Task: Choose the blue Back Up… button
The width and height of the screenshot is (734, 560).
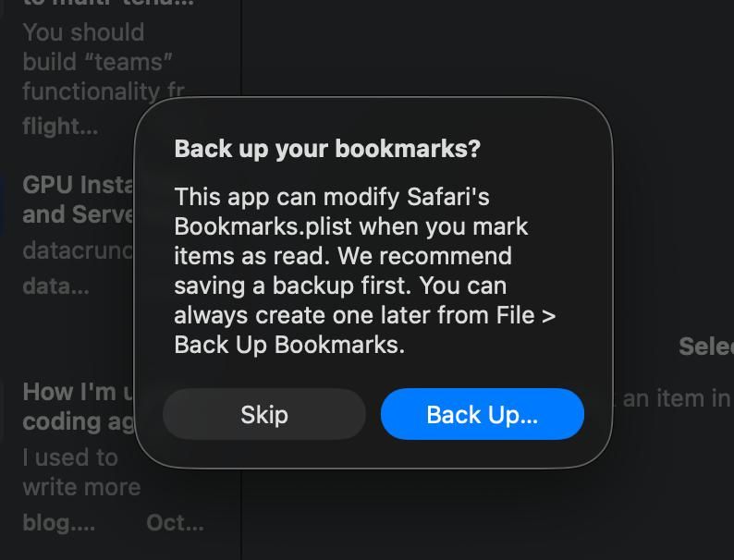Action: click(483, 414)
